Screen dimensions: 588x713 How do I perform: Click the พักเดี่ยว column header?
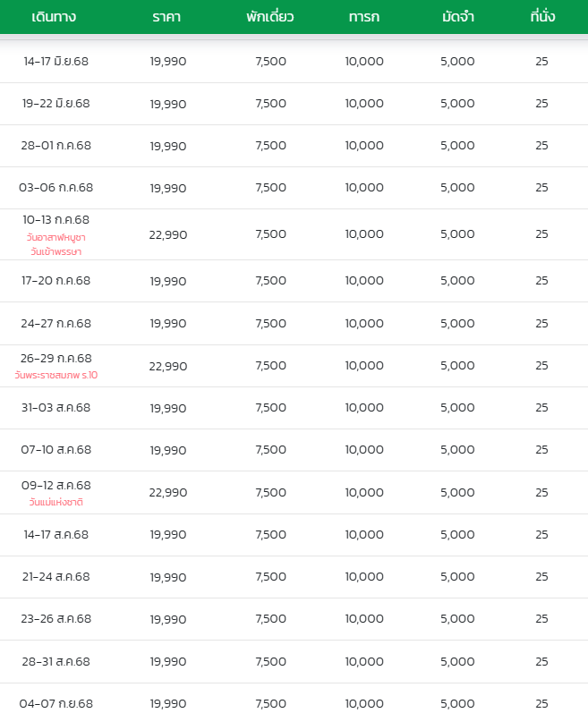[x=270, y=17]
